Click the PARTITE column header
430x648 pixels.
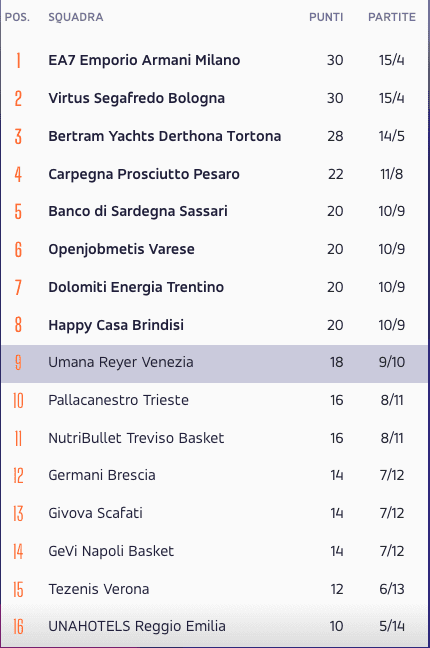click(x=392, y=17)
